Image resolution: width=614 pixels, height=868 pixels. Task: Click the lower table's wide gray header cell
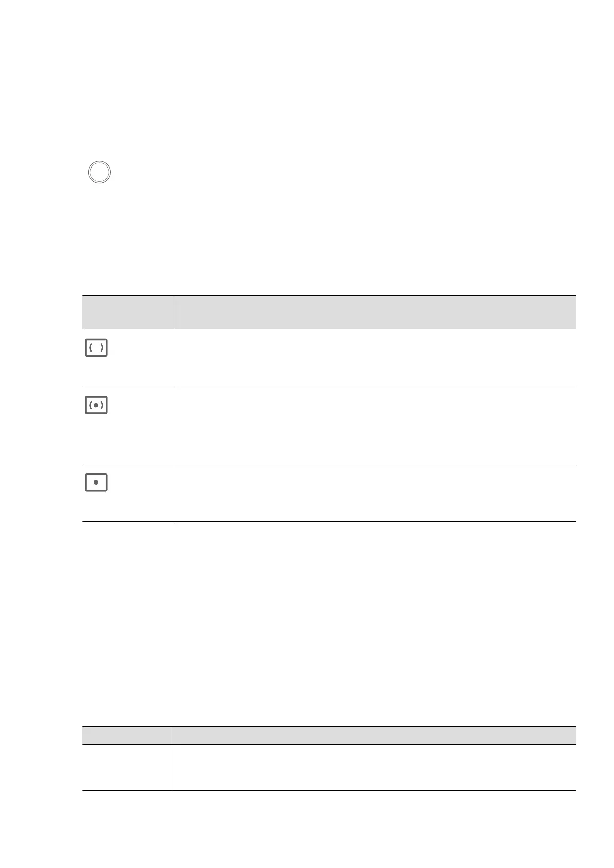pyautogui.click(x=373, y=736)
